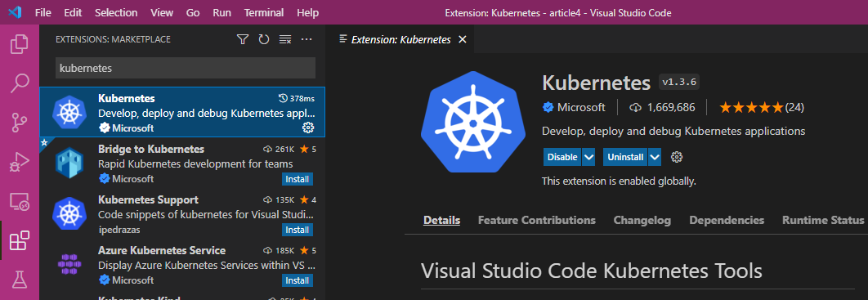Viewport: 868px width, 300px height.
Task: Select Kubernetes Support extension icon
Action: [x=69, y=213]
